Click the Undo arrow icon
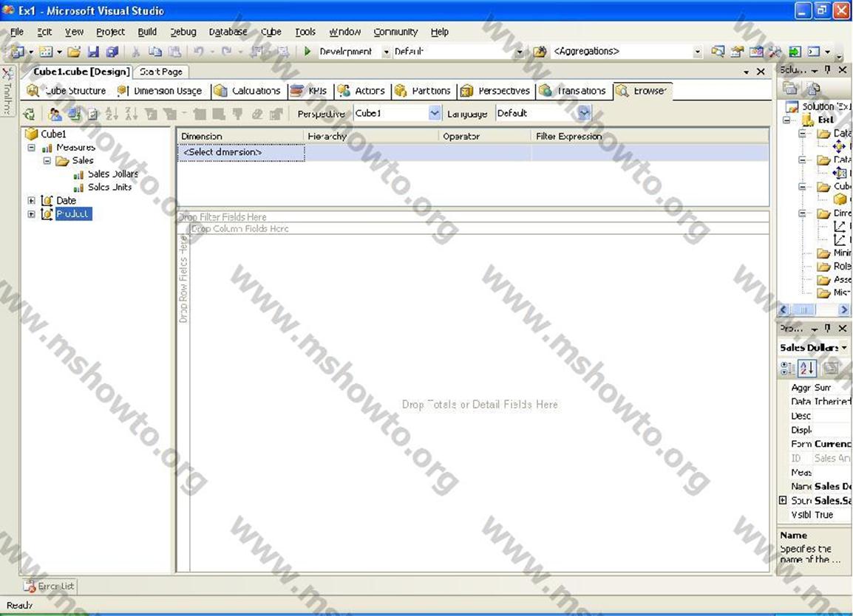 (199, 52)
